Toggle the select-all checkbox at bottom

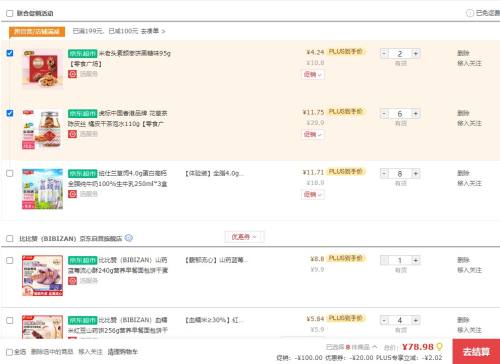click(x=10, y=352)
